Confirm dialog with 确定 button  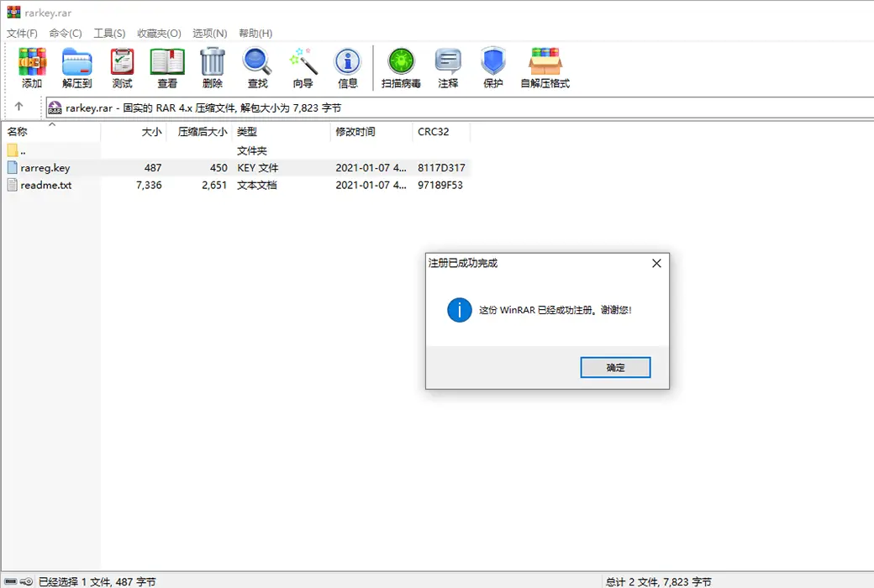coord(615,367)
